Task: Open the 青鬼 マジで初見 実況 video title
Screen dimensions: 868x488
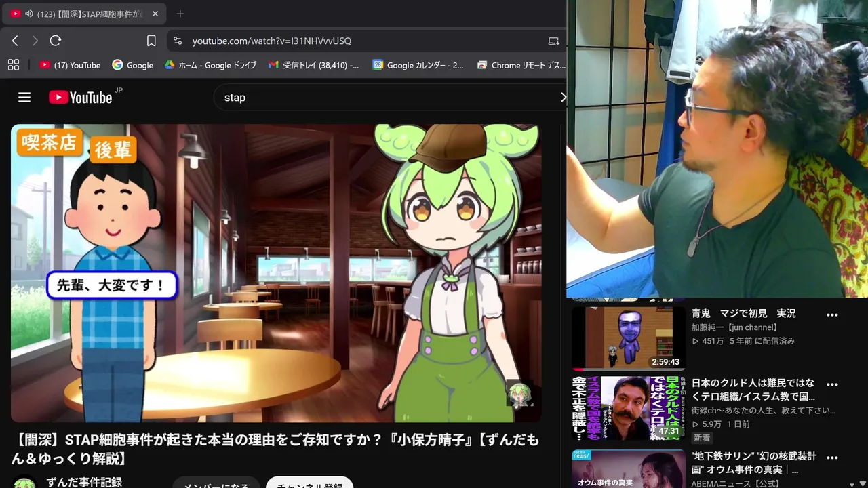Action: coord(743,314)
